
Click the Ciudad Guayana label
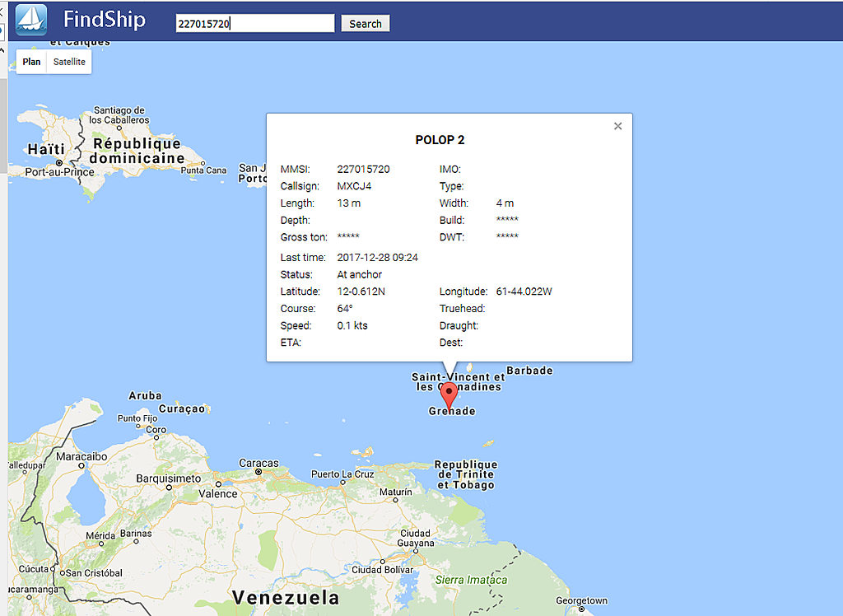(415, 538)
